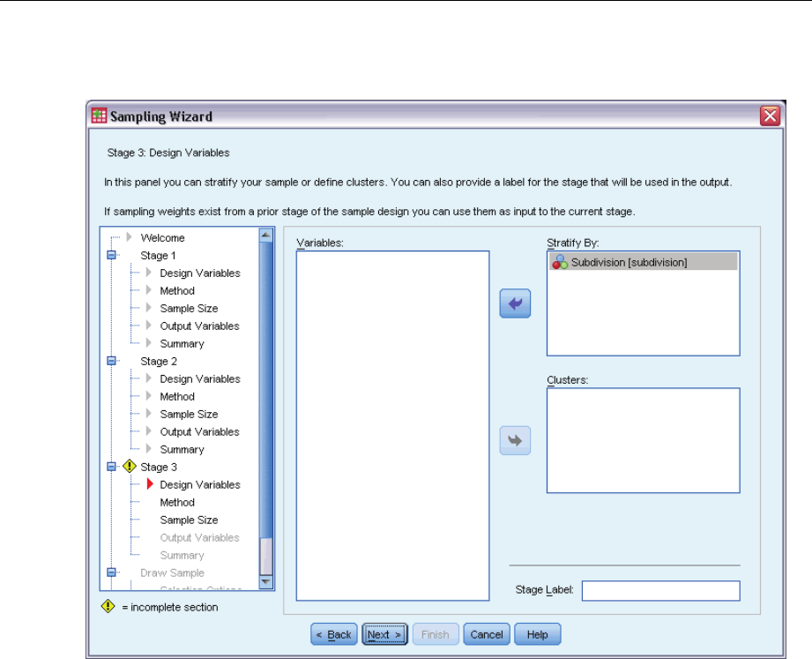Click red current-step arrow beside Stage 3 Design Variables
This screenshot has width=812, height=659.
point(150,484)
